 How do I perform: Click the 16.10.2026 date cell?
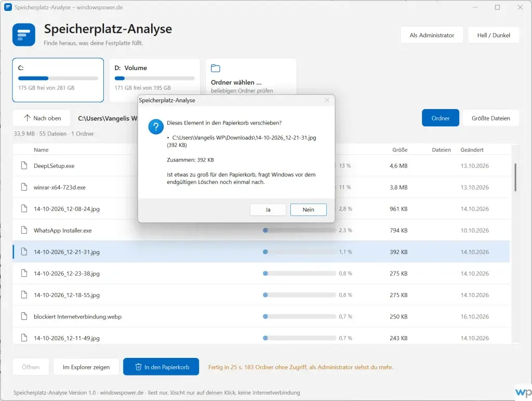[475, 316]
